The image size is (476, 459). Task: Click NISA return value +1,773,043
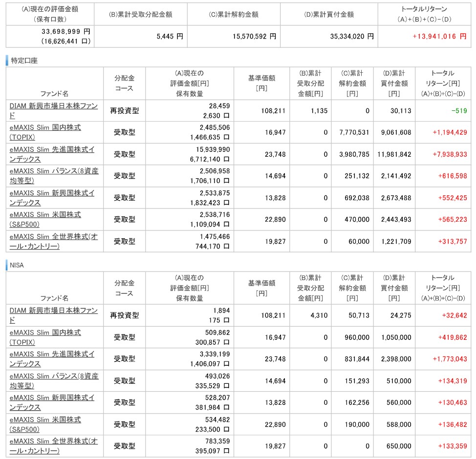coord(450,358)
